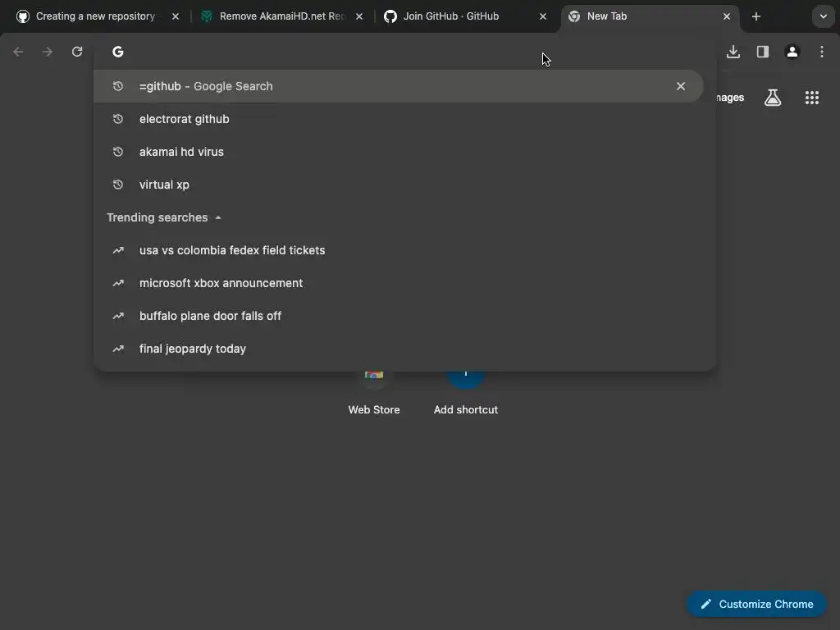Click the Add shortcut button

(466, 394)
